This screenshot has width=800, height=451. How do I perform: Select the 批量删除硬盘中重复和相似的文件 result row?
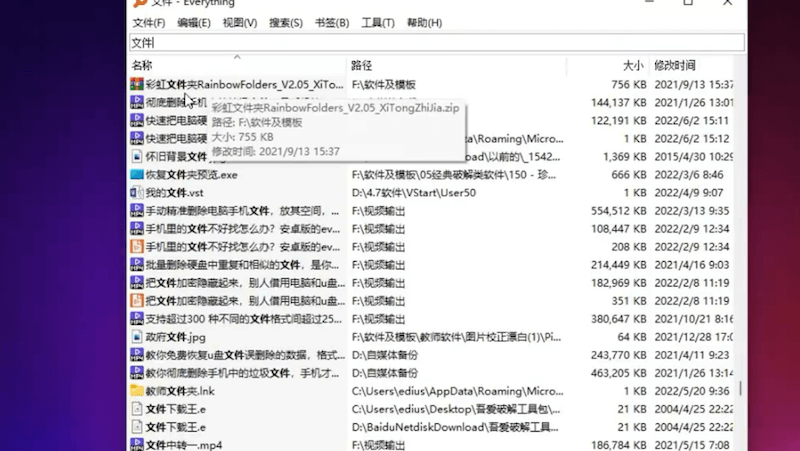[x=238, y=265]
